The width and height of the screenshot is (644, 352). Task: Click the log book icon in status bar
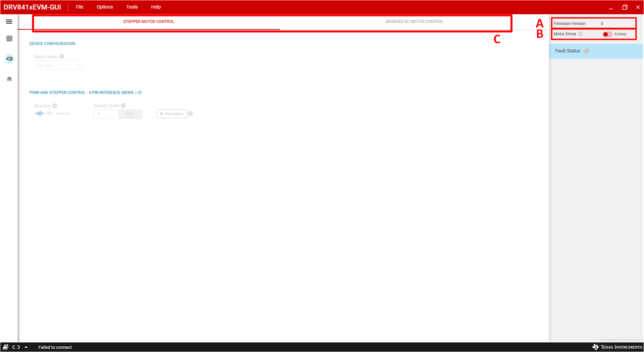click(x=6, y=347)
